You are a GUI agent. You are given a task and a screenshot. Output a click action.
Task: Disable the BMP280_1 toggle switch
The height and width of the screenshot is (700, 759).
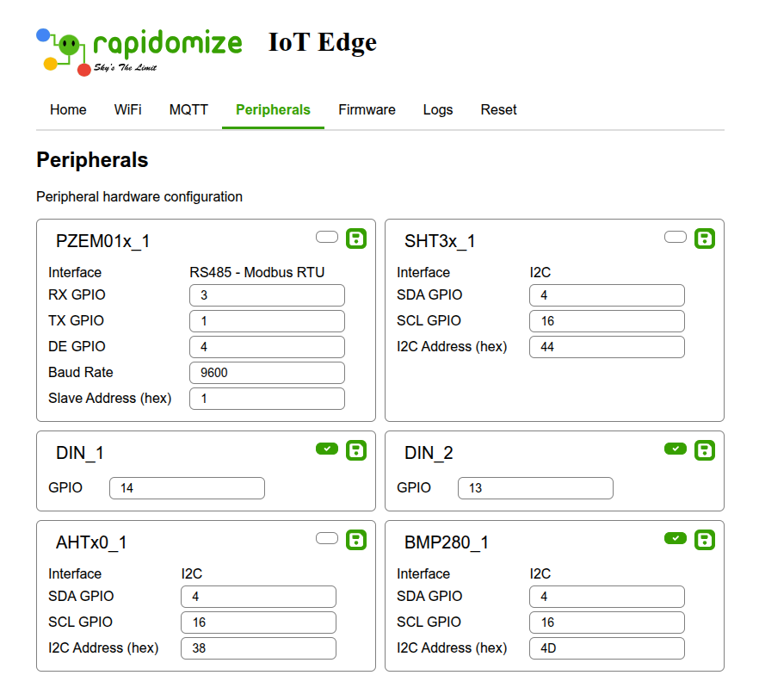(676, 538)
